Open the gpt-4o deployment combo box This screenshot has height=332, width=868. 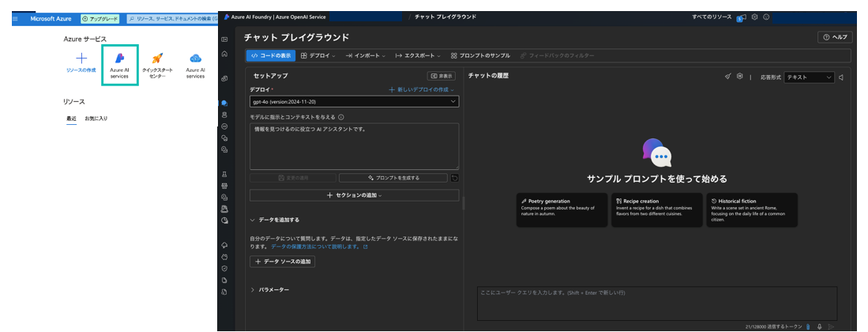(x=355, y=101)
